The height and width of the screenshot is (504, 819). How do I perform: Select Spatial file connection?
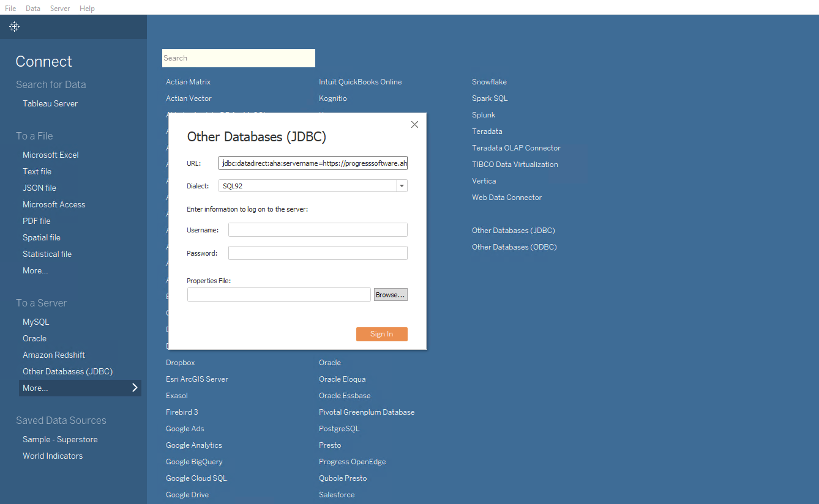(x=42, y=237)
